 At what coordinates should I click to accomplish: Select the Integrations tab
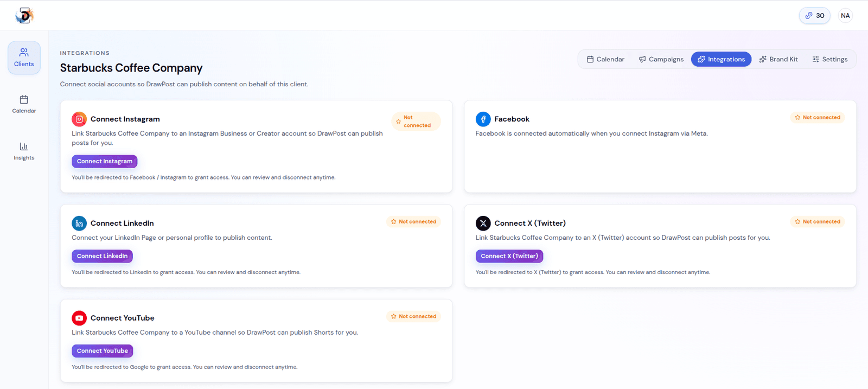click(721, 59)
